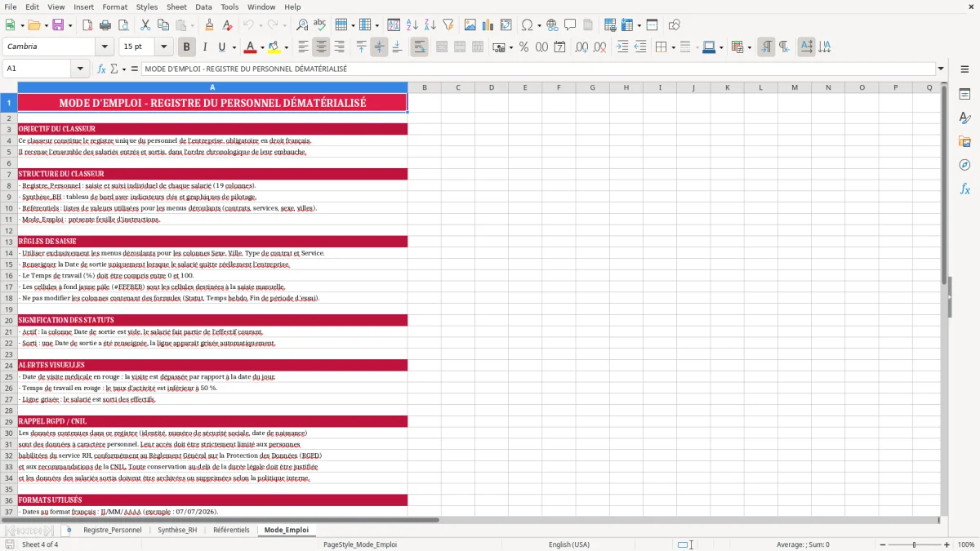Open Find & Replace
This screenshot has height=551, width=980.
302,25
